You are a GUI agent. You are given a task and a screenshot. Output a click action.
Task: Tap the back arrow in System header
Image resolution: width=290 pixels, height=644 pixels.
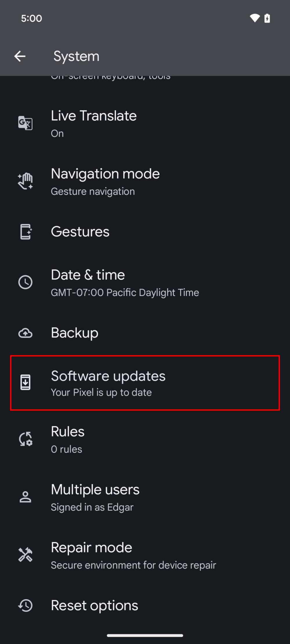point(20,56)
